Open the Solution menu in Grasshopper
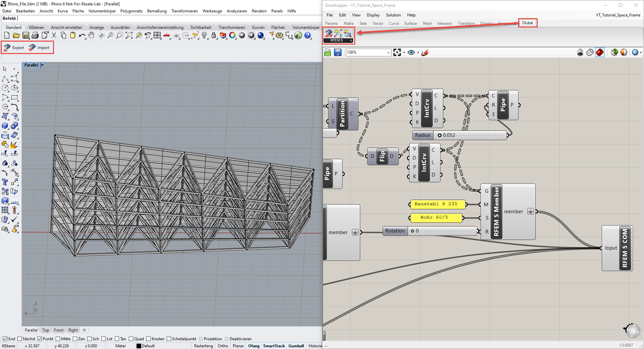This screenshot has width=644, height=349. tap(393, 15)
